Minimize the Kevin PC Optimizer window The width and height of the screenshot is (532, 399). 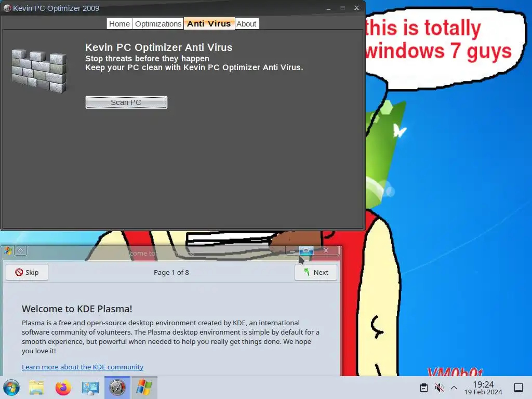point(328,8)
